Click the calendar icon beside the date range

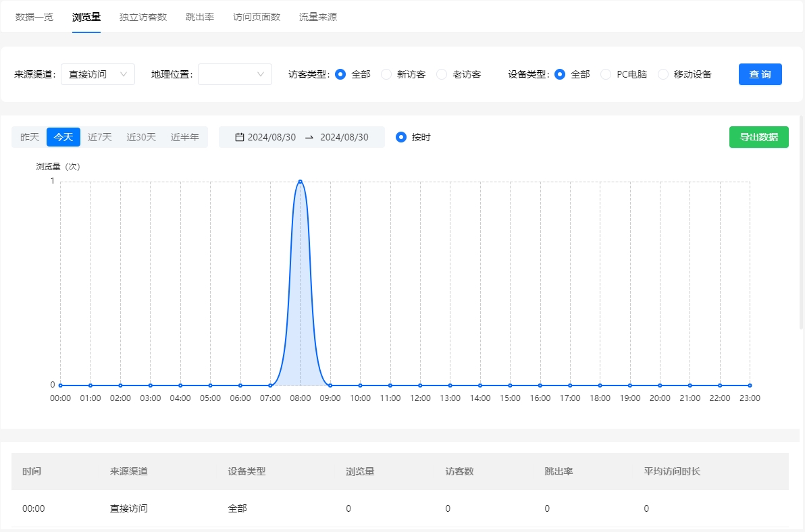pyautogui.click(x=241, y=136)
